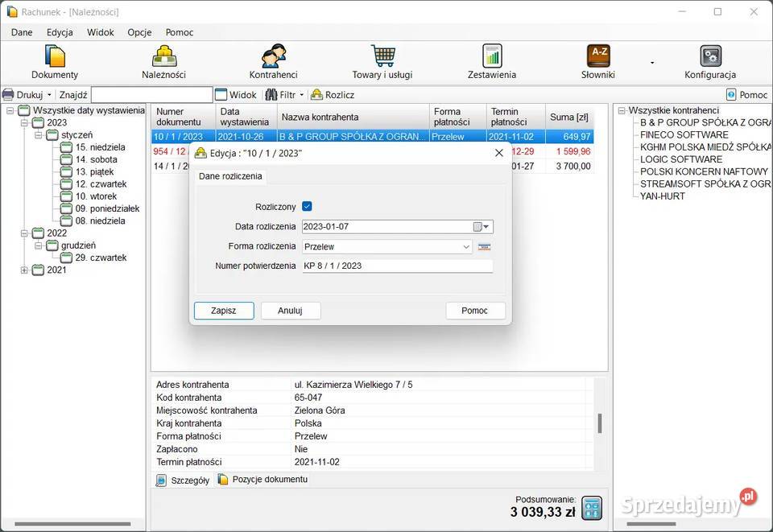
Task: Click the calculator icon near Podsumowanie
Action: 592,507
